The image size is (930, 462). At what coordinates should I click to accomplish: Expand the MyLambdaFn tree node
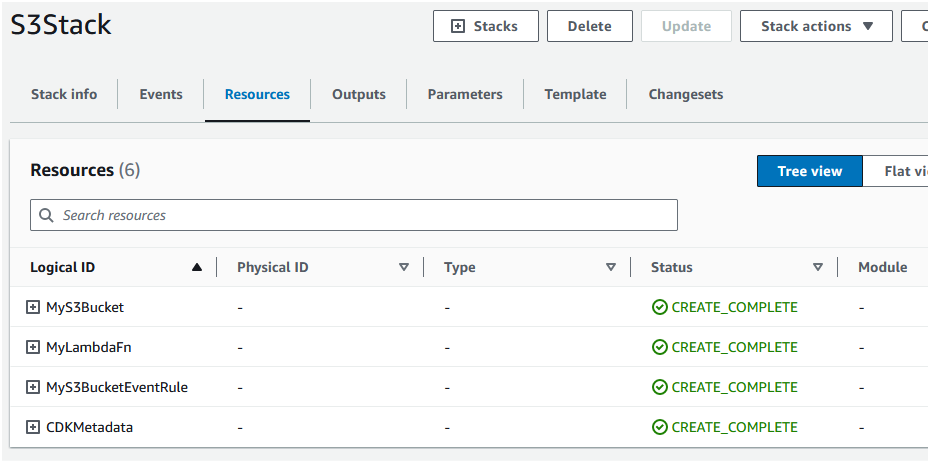33,347
